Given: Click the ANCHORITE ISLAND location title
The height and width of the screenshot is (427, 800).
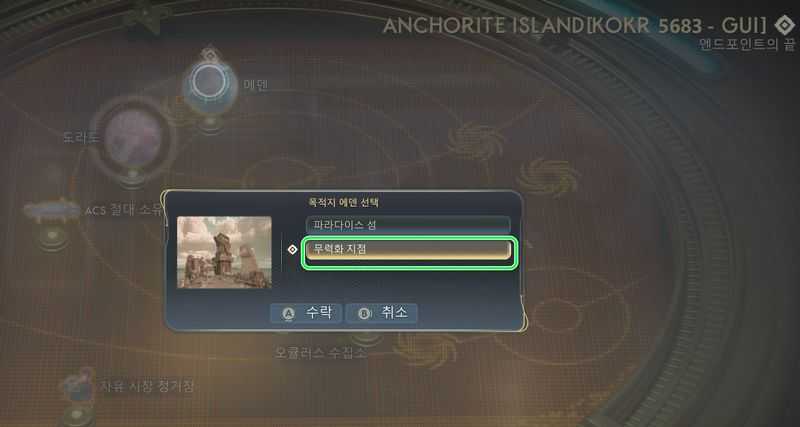Looking at the screenshot, I should click(574, 26).
